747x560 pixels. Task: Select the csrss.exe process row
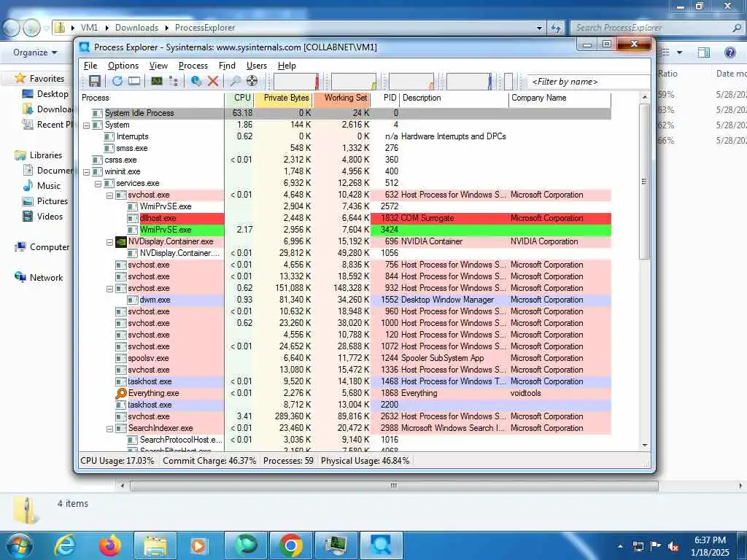click(345, 160)
